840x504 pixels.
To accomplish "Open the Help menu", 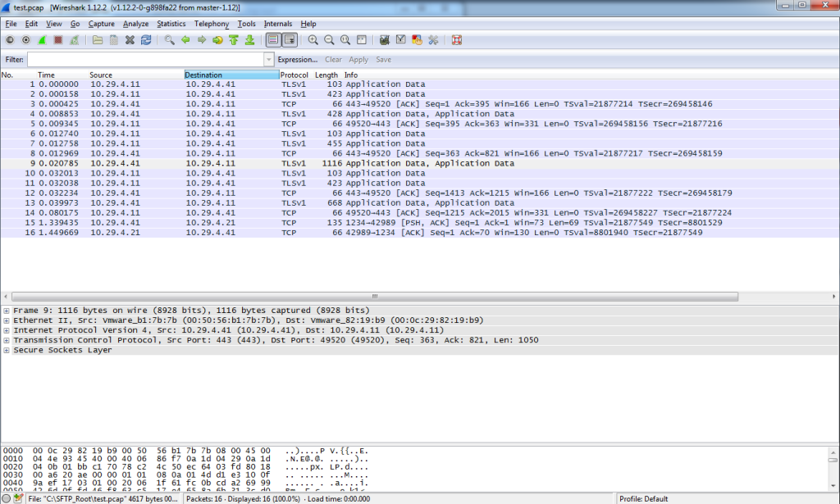I will click(308, 24).
